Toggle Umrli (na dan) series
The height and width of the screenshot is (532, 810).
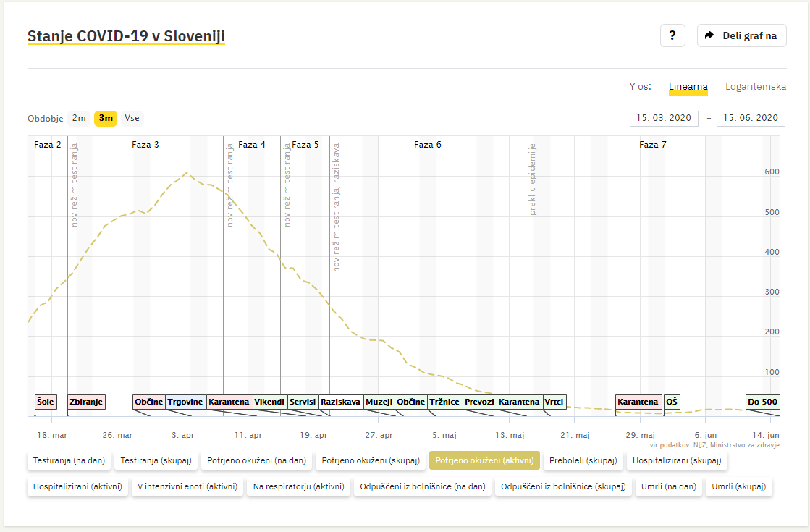click(x=668, y=486)
